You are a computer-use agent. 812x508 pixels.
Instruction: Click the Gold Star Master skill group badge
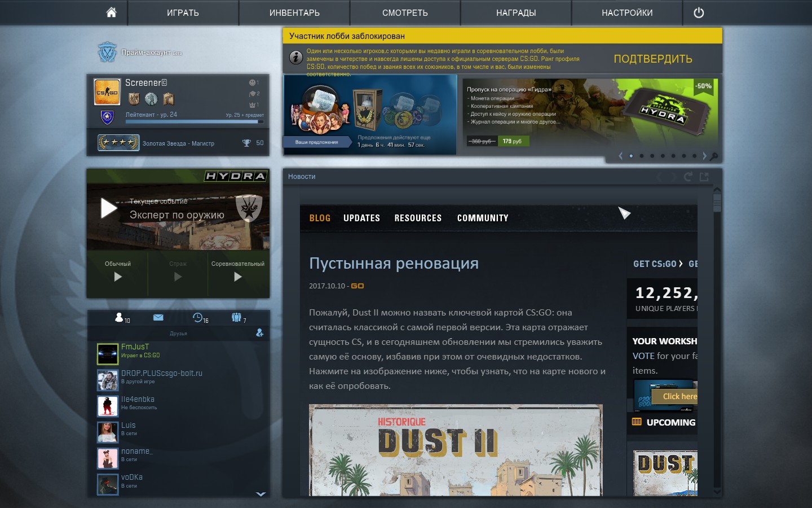[x=118, y=143]
